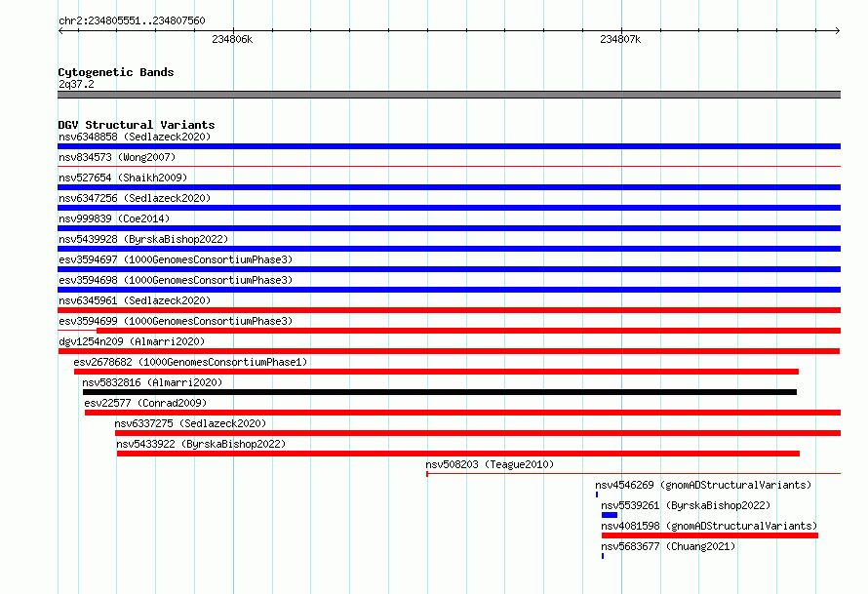Screen dimensions: 868x594
Task: Click the esv3594699 (1000GenomesConsortiumPhase3) label
Action: (x=176, y=321)
